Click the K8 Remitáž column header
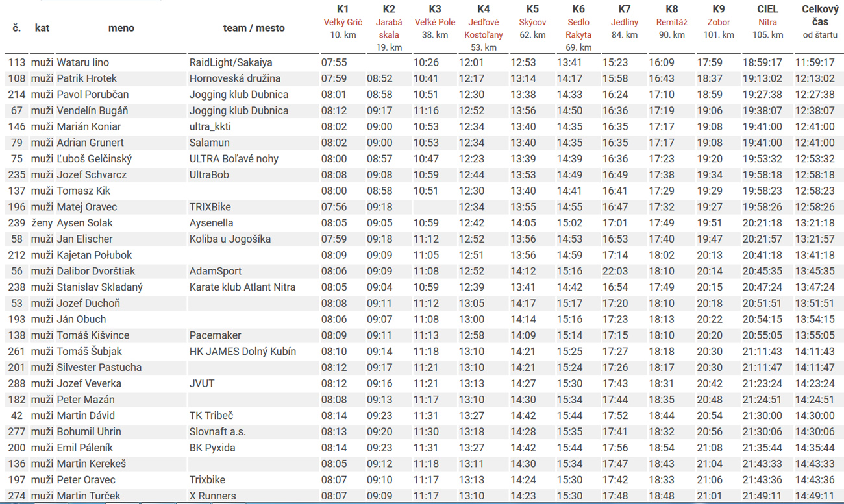844x504 pixels. pyautogui.click(x=672, y=22)
